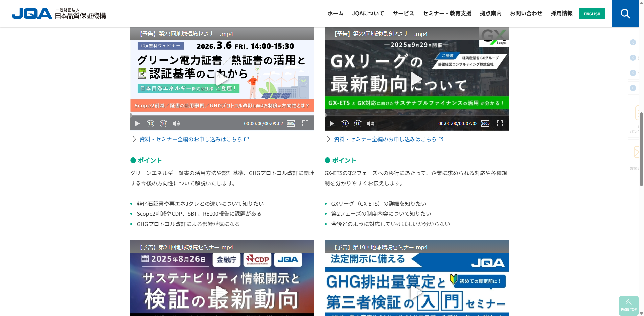Viewport: 644px width, 316px height.
Task: Expand the topmost collapsed sidebar banner
Action: pos(632,42)
